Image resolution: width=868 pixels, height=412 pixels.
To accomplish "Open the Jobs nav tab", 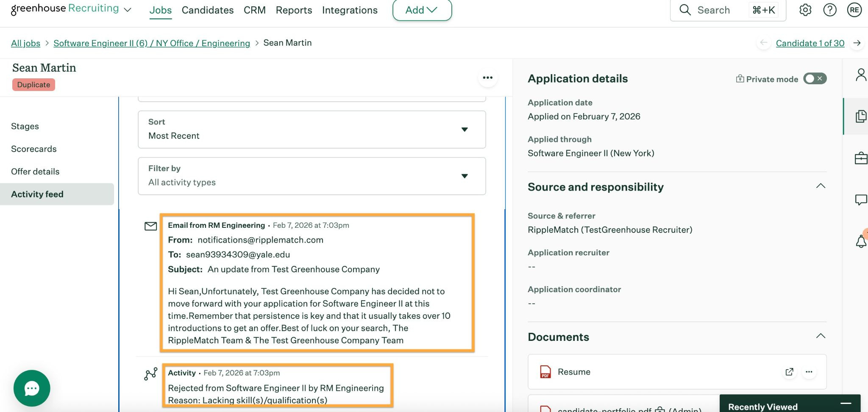I will pos(161,10).
